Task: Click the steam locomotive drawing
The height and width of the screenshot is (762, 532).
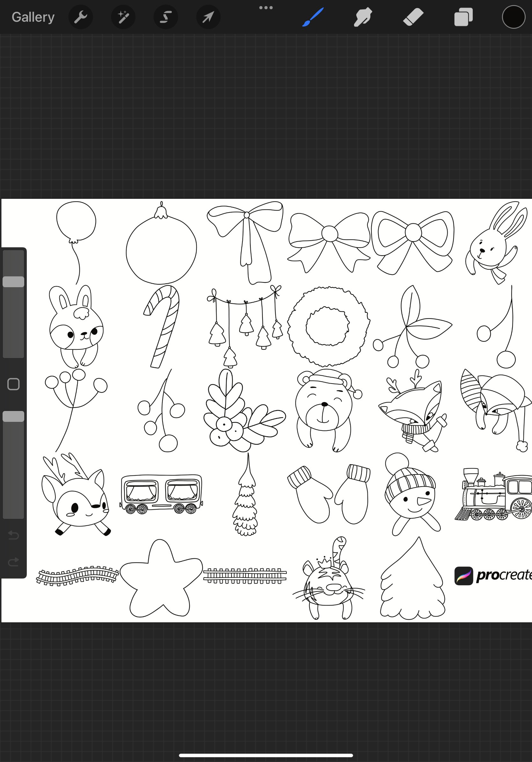Action: [x=493, y=494]
